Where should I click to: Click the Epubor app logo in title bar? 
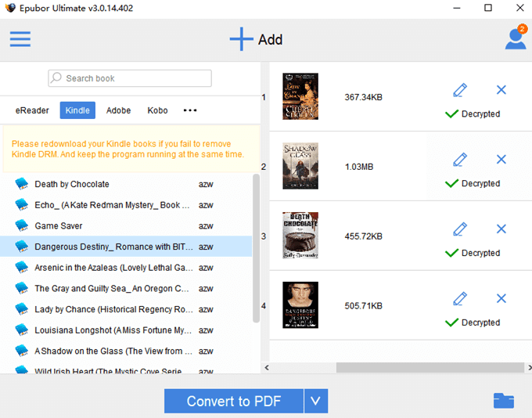(x=10, y=8)
